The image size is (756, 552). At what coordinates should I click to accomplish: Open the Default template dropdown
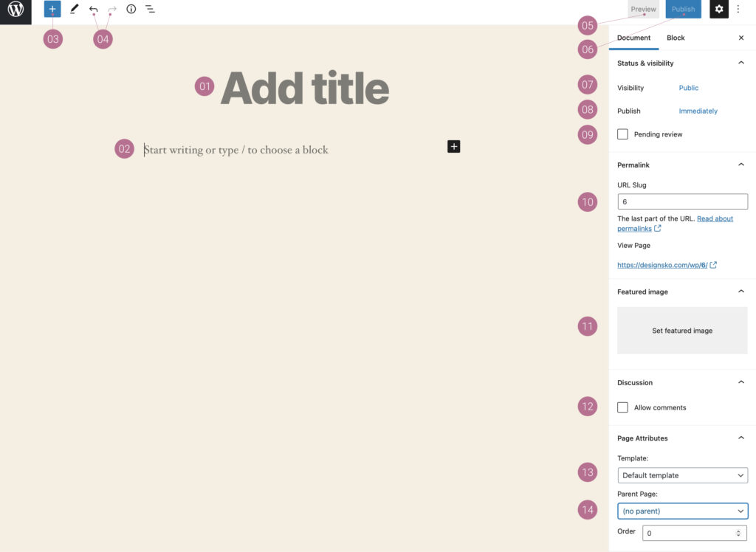pos(681,475)
